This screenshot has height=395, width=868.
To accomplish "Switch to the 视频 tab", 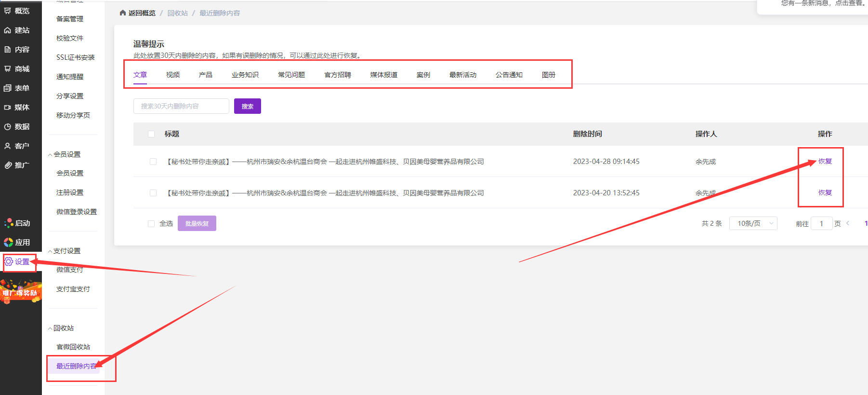I will [173, 75].
